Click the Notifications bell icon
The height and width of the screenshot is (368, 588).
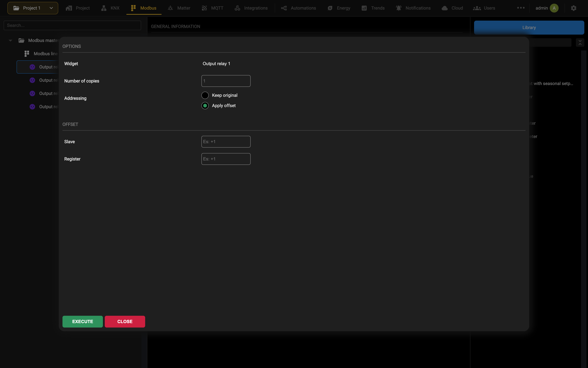point(399,8)
